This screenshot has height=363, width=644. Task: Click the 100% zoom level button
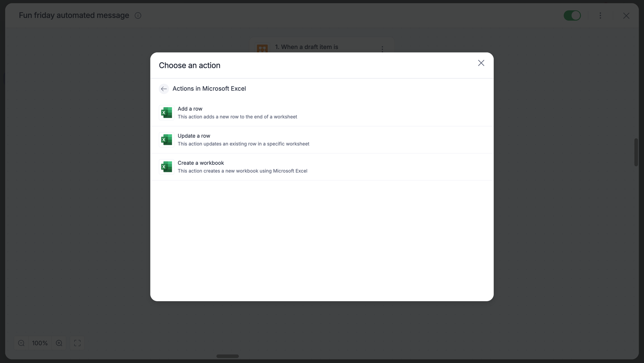[x=40, y=343]
